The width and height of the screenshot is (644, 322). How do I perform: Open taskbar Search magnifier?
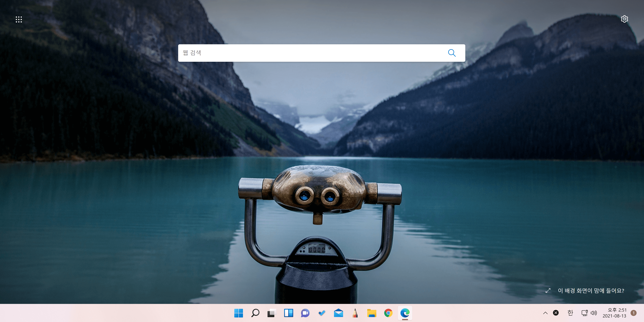(255, 313)
